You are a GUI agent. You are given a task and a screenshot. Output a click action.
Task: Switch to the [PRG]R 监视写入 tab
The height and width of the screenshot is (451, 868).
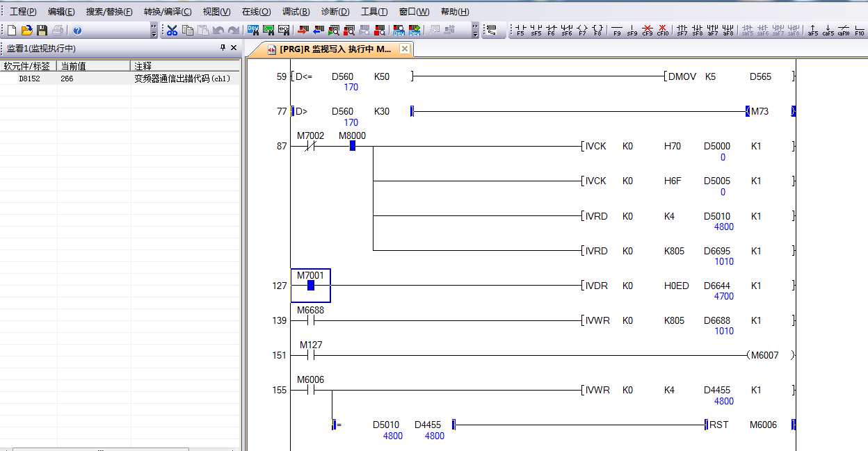point(334,49)
